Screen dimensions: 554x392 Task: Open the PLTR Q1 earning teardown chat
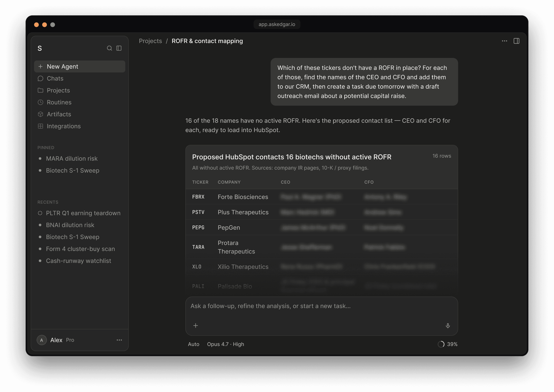[x=83, y=213]
